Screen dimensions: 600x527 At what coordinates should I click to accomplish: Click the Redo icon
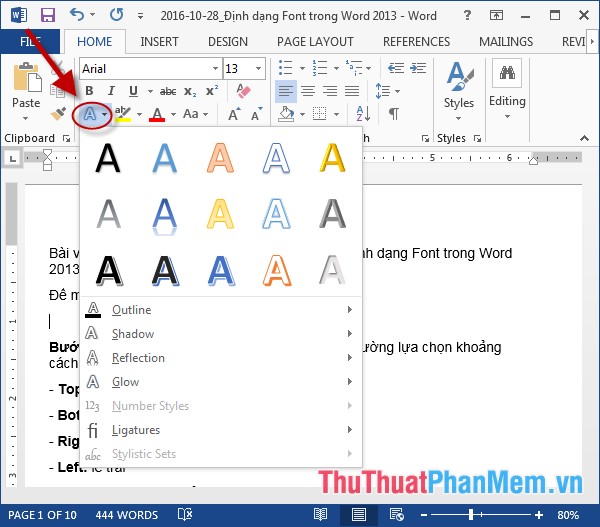(116, 15)
